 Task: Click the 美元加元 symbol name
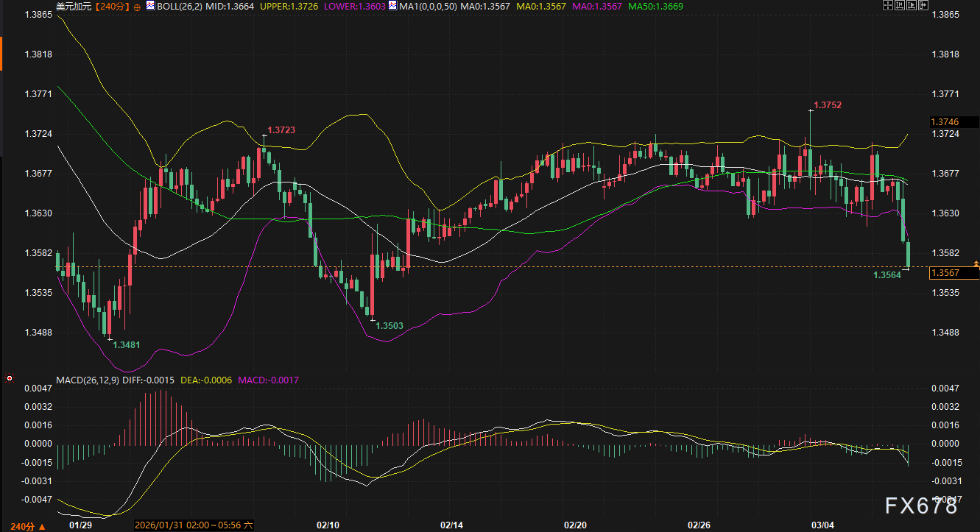pyautogui.click(x=74, y=6)
